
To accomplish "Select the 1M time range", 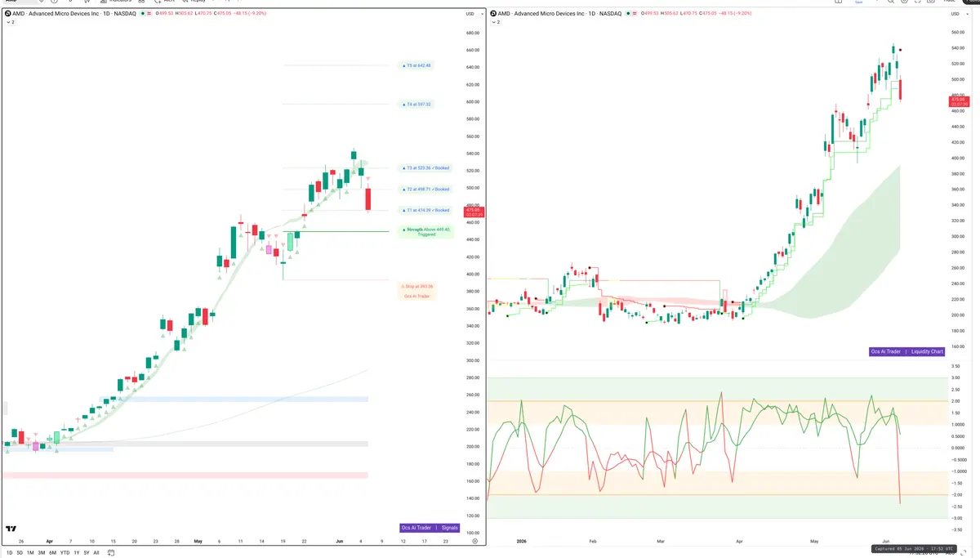I will tap(30, 553).
